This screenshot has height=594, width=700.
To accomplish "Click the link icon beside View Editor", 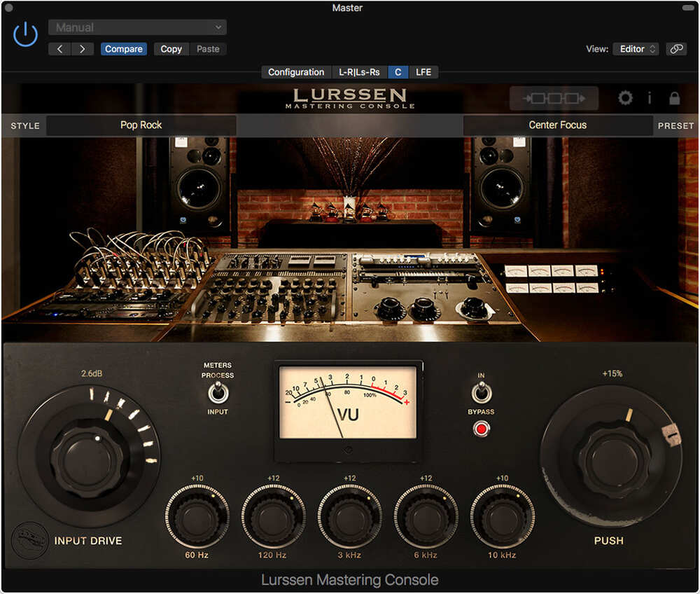I will click(x=676, y=49).
